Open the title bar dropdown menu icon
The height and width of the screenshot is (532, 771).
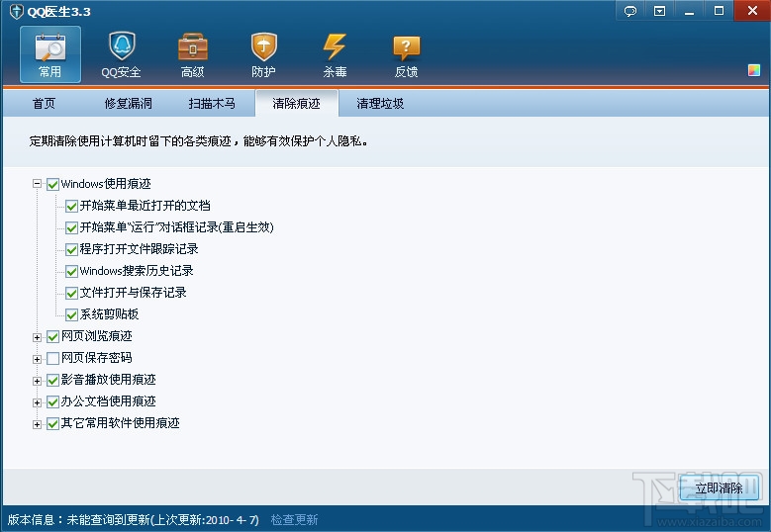(x=659, y=11)
